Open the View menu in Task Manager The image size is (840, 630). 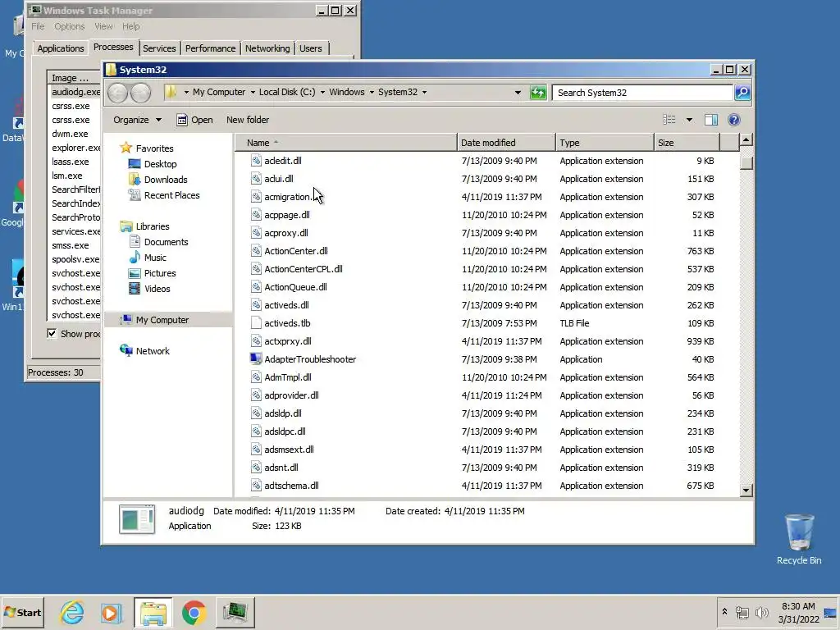[103, 26]
